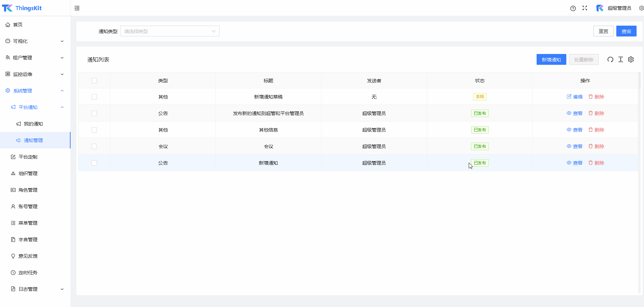Select all rows with the header checkbox
Image resolution: width=644 pixels, height=307 pixels.
tap(94, 81)
